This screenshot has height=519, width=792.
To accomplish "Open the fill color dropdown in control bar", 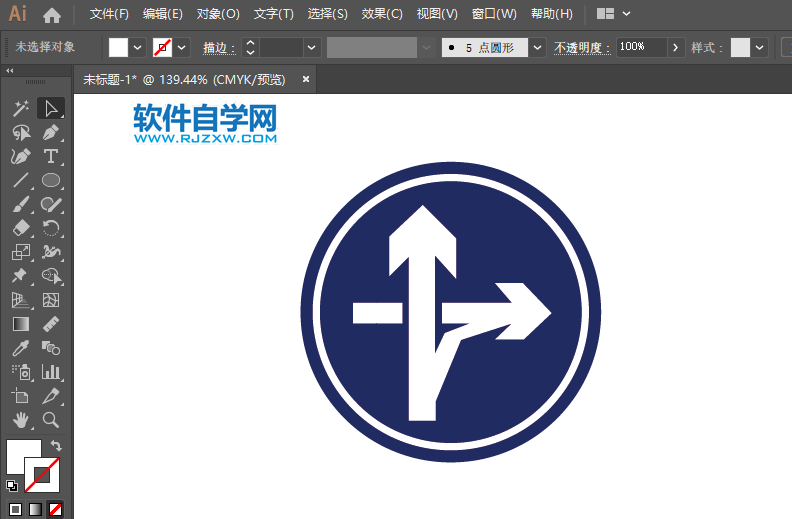I will pyautogui.click(x=137, y=48).
